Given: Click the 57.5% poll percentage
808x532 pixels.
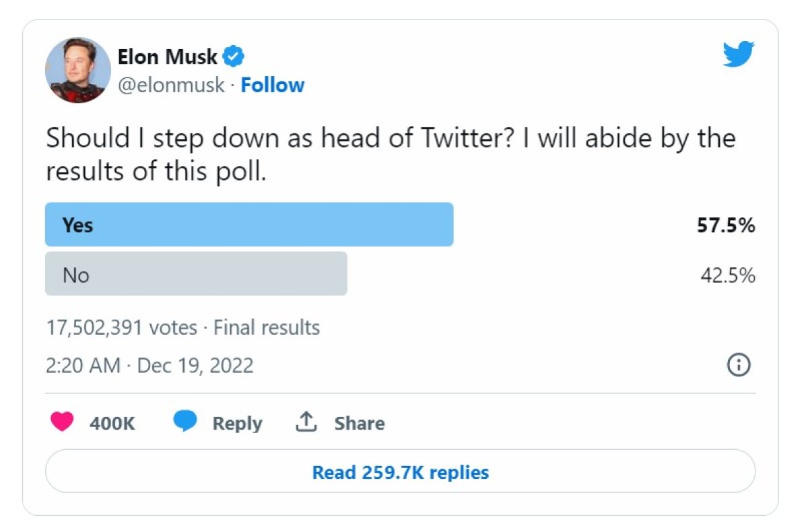Looking at the screenshot, I should click(725, 226).
